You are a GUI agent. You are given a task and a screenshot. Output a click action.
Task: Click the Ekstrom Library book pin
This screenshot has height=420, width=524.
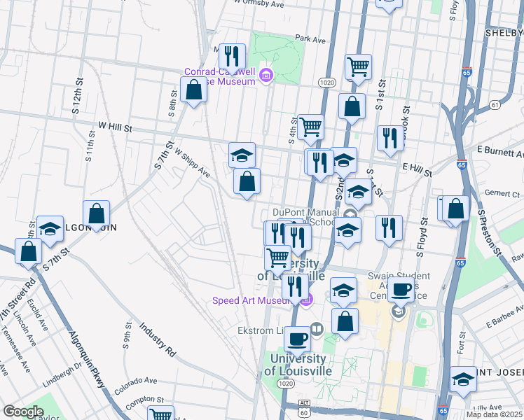pos(317,330)
